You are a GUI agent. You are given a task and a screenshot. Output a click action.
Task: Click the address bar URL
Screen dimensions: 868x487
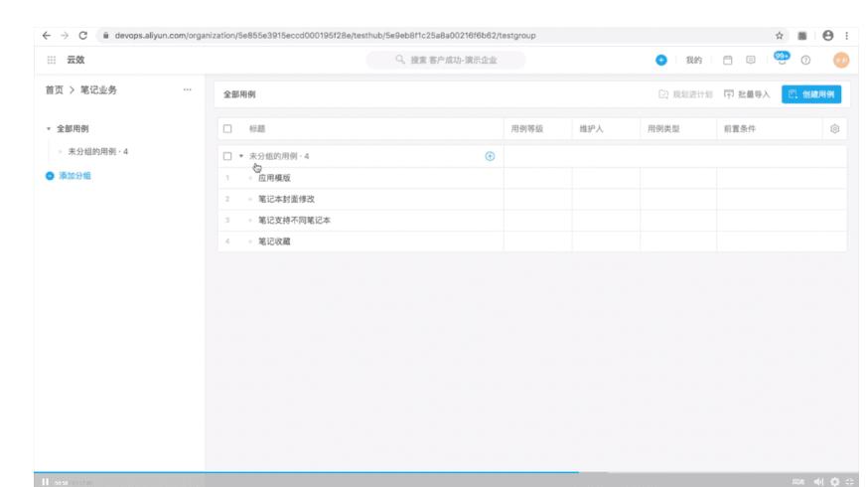pyautogui.click(x=325, y=36)
